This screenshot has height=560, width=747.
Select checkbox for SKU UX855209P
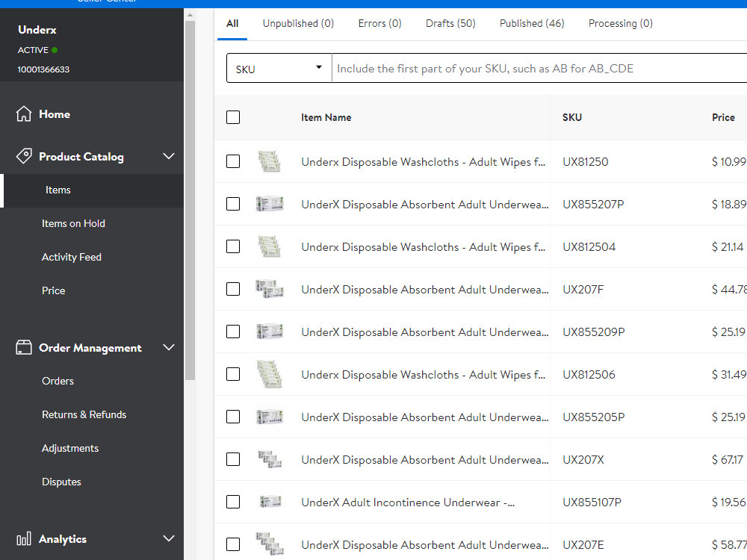tap(233, 332)
